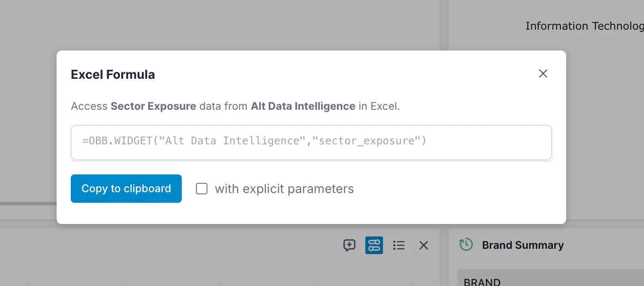Select the Information Technology sector label
The width and height of the screenshot is (644, 286).
[584, 26]
